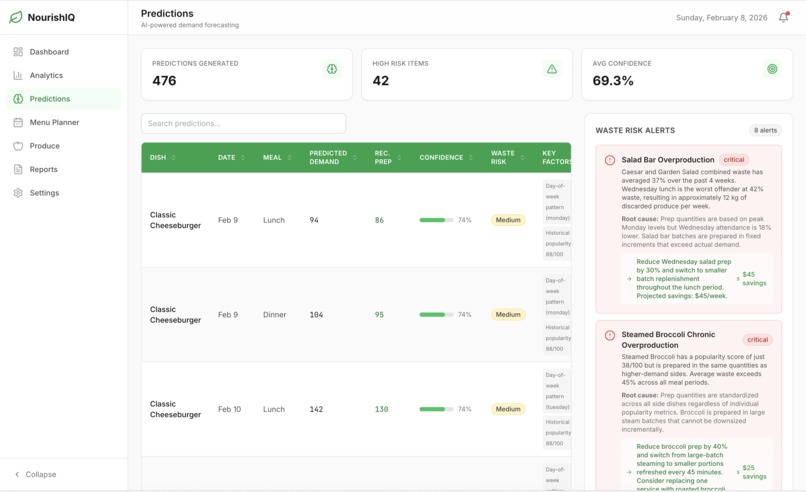Click the Menu Planner calendar icon

coord(18,122)
